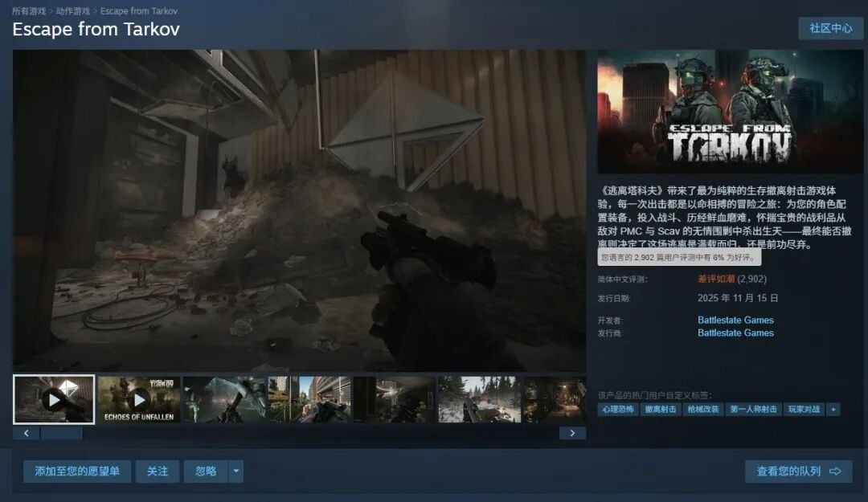The height and width of the screenshot is (502, 868).
Task: Open 查看您的队列 queue button
Action: tap(798, 471)
